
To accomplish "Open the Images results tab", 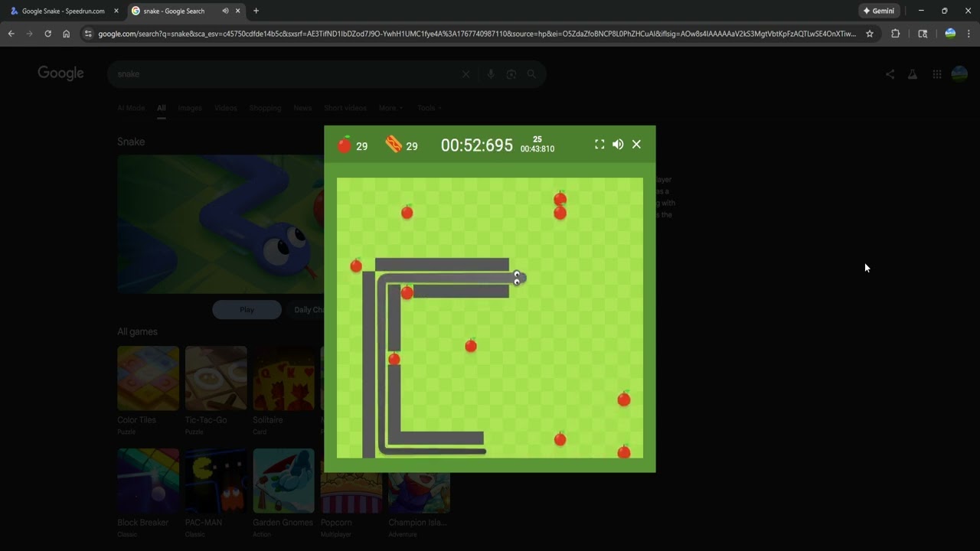I will [x=190, y=108].
